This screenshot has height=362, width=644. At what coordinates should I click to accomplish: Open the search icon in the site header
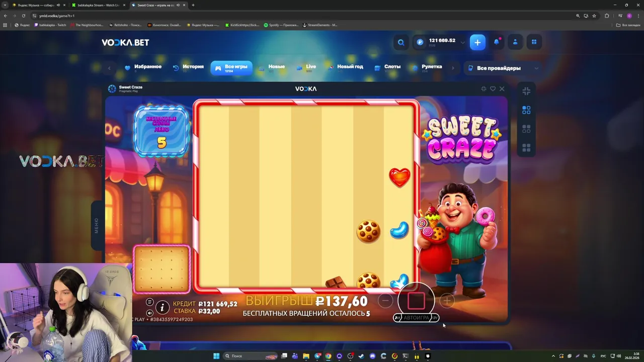click(x=401, y=43)
